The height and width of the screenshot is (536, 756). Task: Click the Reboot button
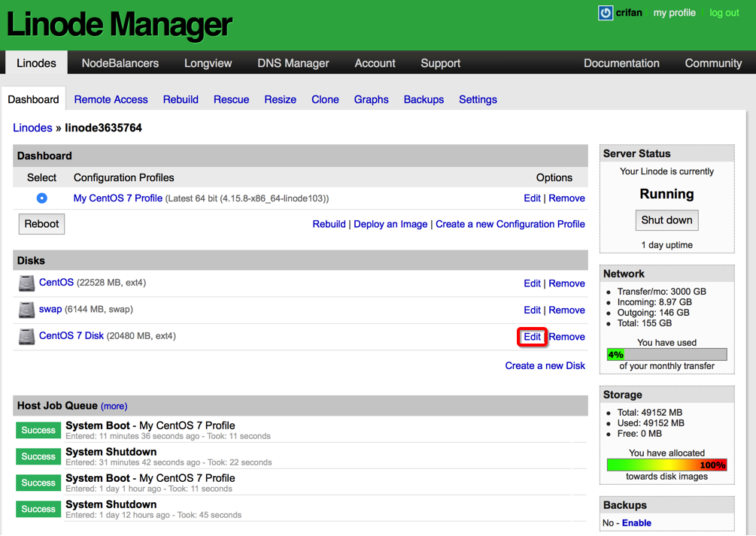[x=41, y=224]
